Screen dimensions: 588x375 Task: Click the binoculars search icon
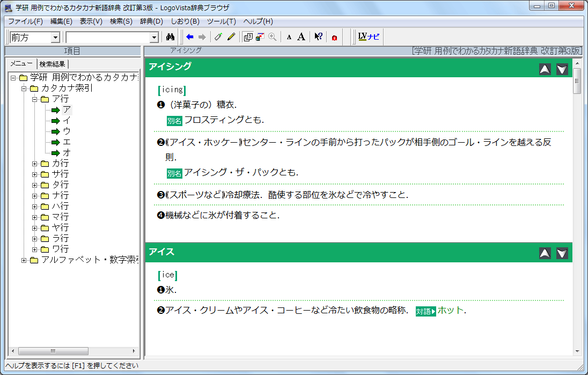click(x=171, y=37)
